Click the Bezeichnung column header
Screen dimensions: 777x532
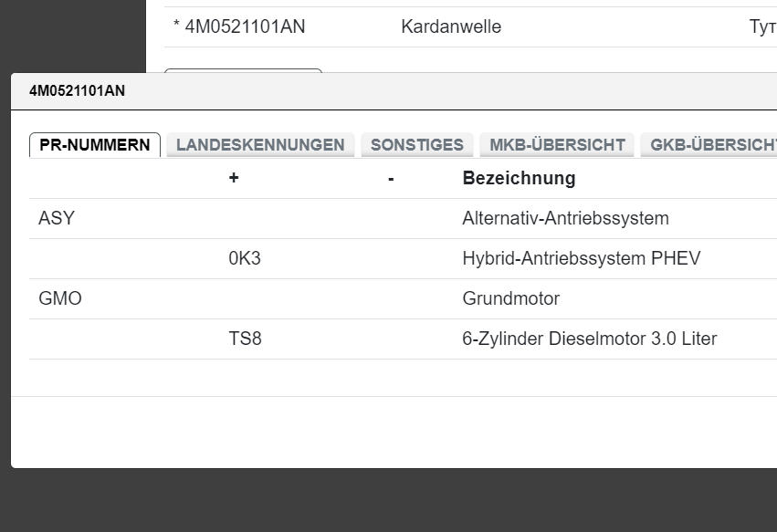(x=519, y=179)
